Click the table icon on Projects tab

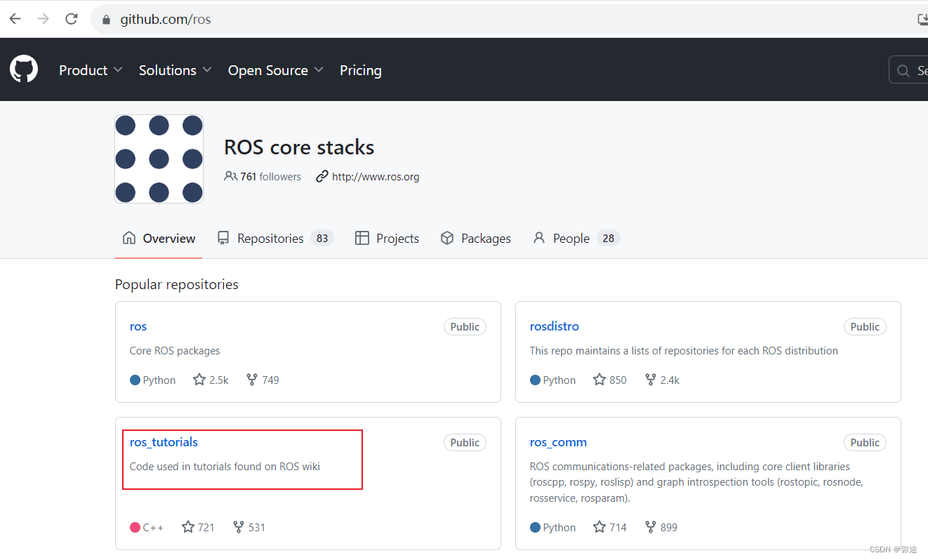(x=362, y=238)
